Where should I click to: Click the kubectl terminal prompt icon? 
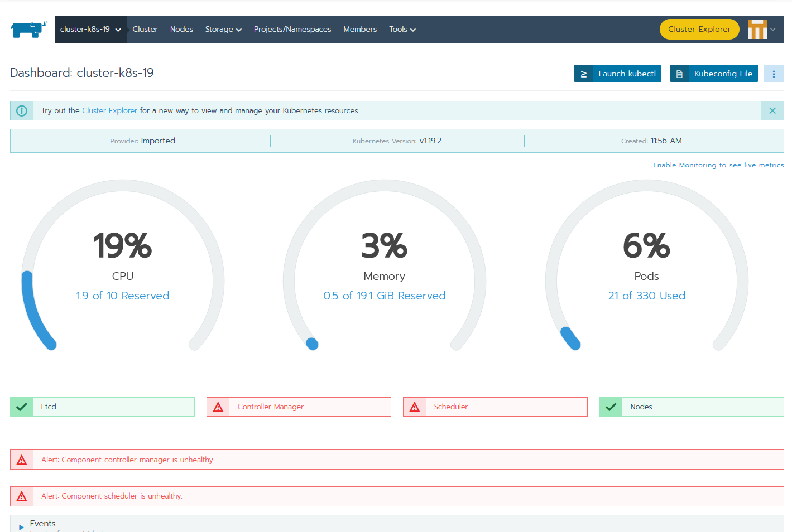tap(584, 74)
